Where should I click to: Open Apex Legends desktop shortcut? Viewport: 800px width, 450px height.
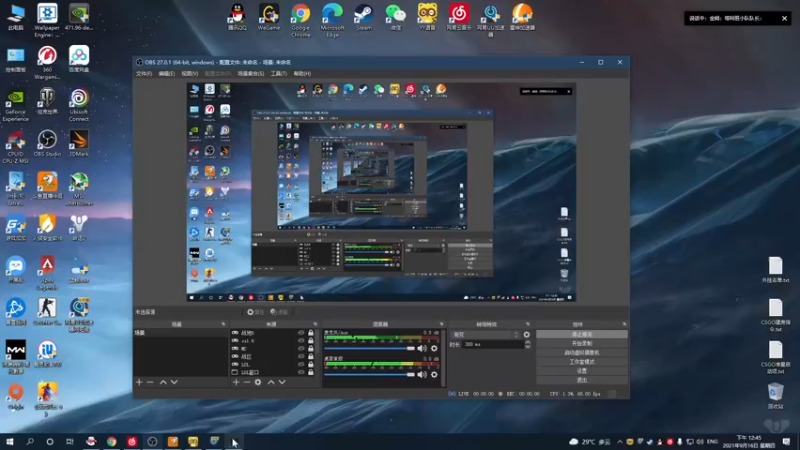click(x=47, y=273)
